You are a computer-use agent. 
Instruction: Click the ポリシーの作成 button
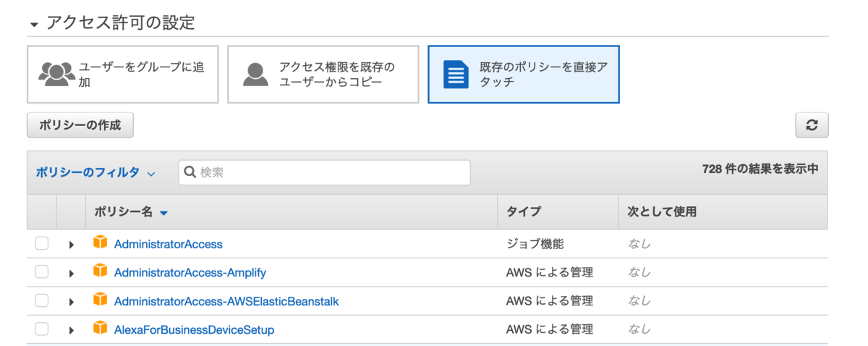(x=80, y=125)
